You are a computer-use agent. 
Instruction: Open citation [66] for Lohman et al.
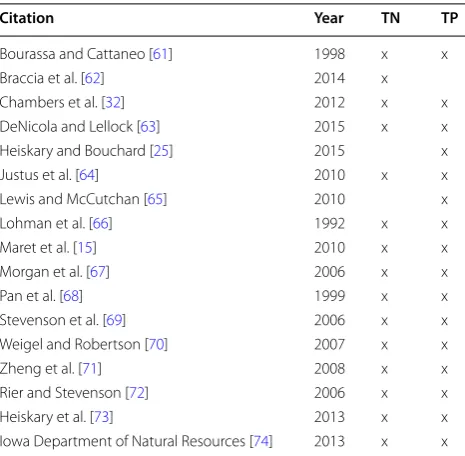click(101, 223)
